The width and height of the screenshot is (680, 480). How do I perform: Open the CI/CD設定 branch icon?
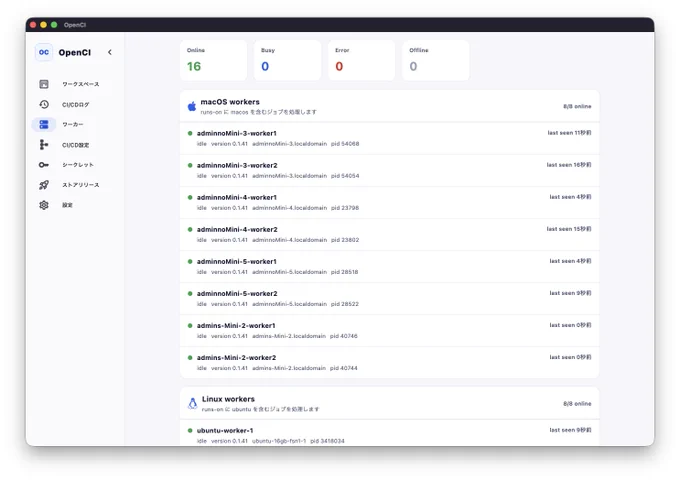pos(44,144)
